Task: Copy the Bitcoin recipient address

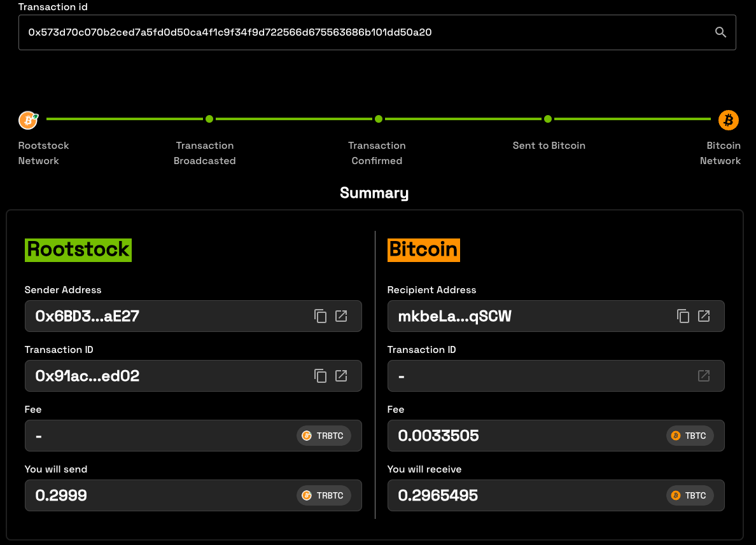Action: (683, 316)
